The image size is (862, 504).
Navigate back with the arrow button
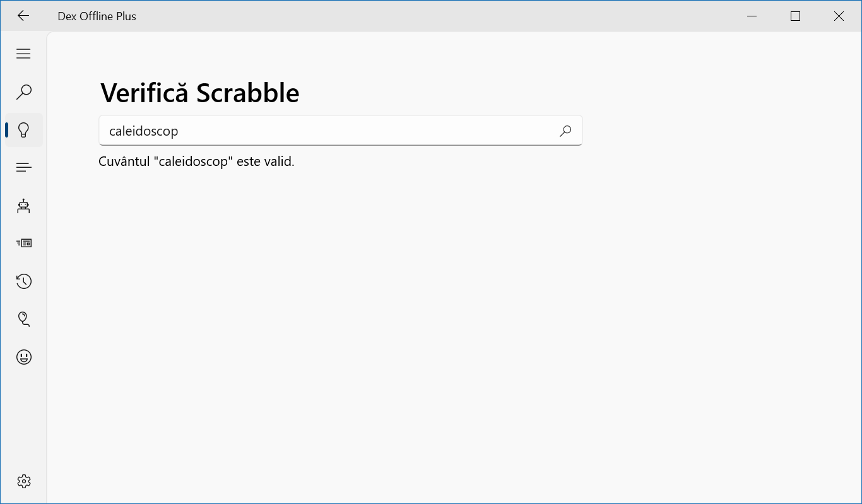point(23,16)
